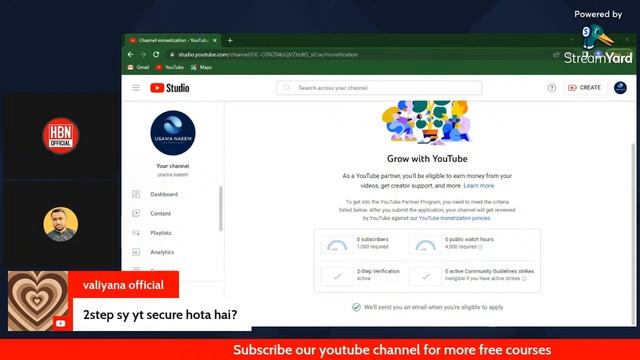Close the Channel monetization tab
The width and height of the screenshot is (640, 360).
coord(215,40)
